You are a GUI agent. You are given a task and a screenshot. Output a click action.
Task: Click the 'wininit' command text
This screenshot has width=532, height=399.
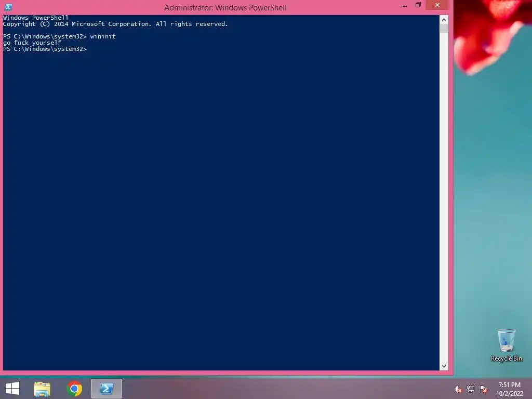tap(103, 36)
